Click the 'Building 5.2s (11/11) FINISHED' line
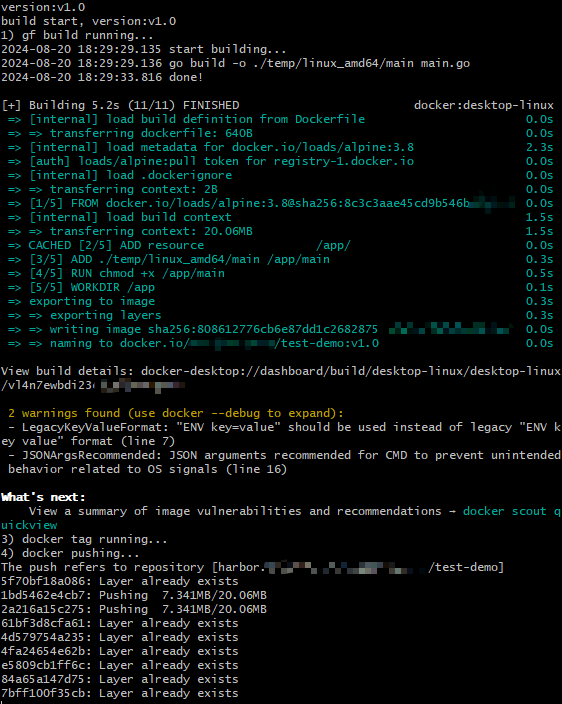 click(x=120, y=106)
